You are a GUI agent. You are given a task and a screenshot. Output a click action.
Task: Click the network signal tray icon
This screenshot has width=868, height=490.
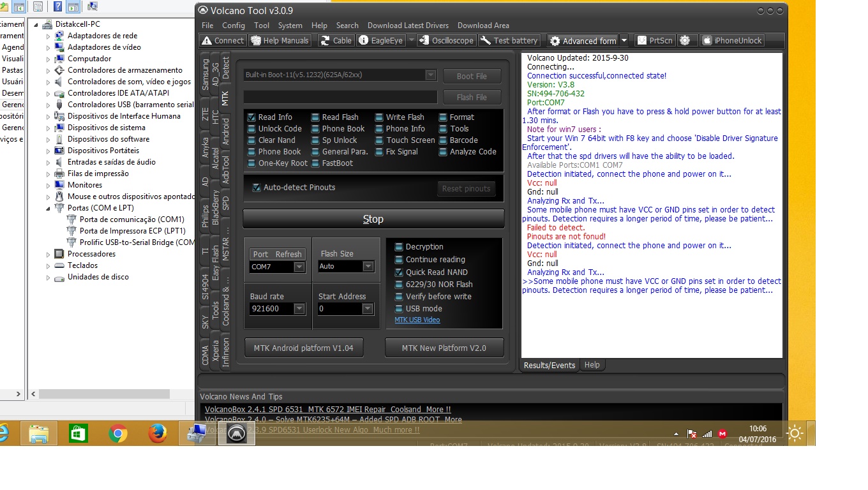[707, 434]
